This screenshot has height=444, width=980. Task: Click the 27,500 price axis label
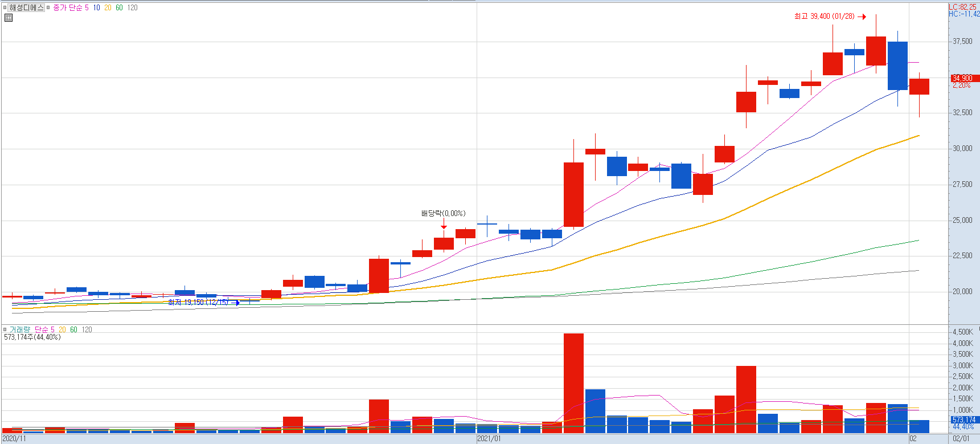tap(962, 185)
